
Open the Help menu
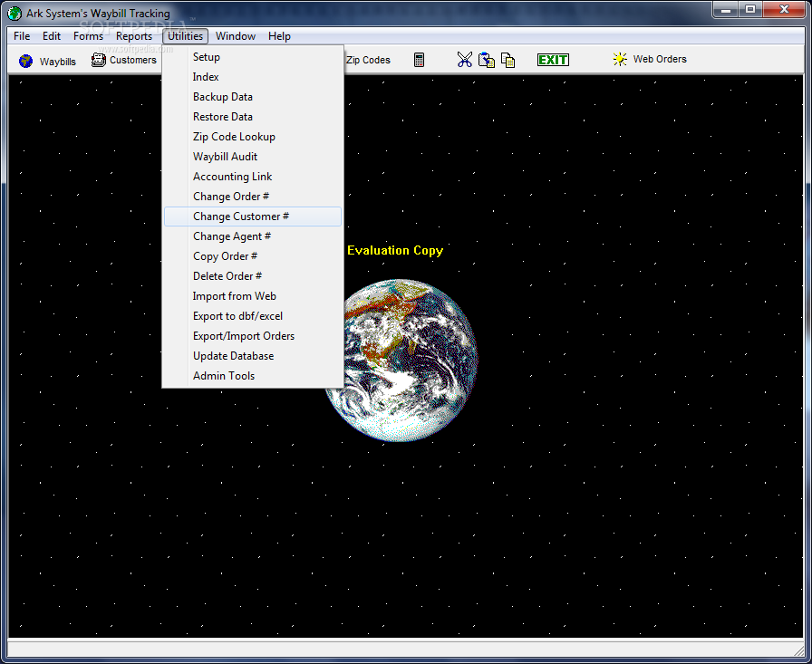coord(279,36)
